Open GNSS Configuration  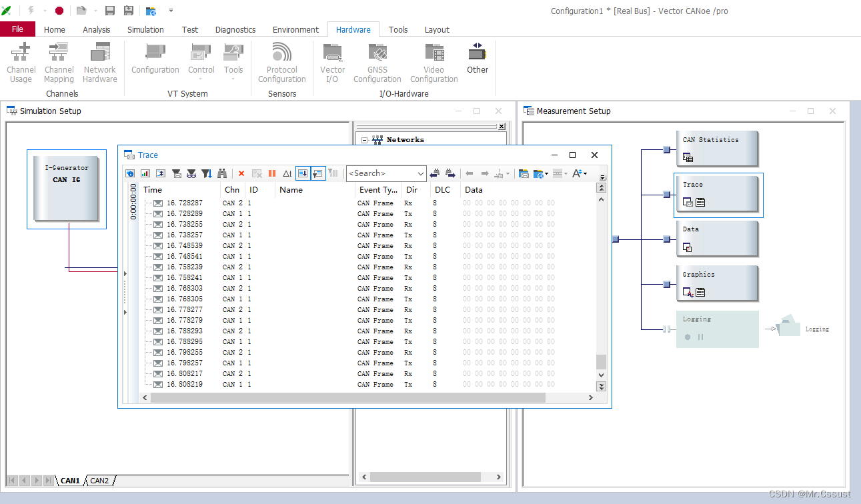pos(377,63)
